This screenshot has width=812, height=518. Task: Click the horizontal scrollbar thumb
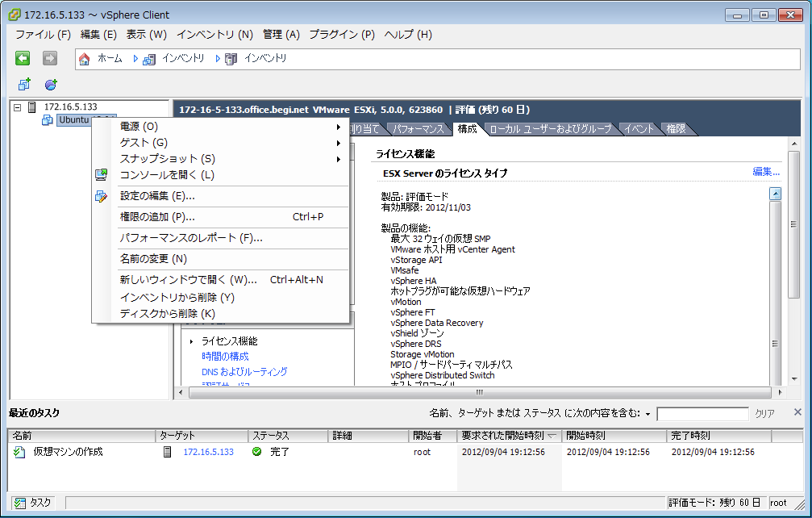point(480,392)
